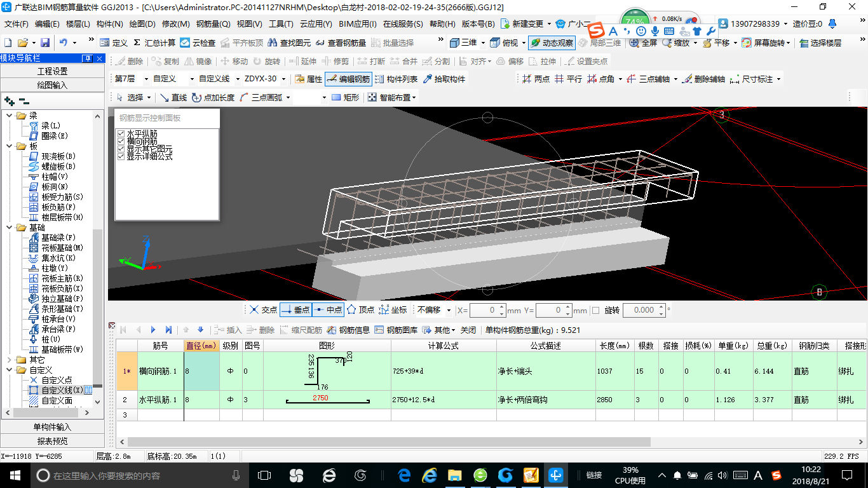Open the 定义 definition tool

[x=114, y=43]
